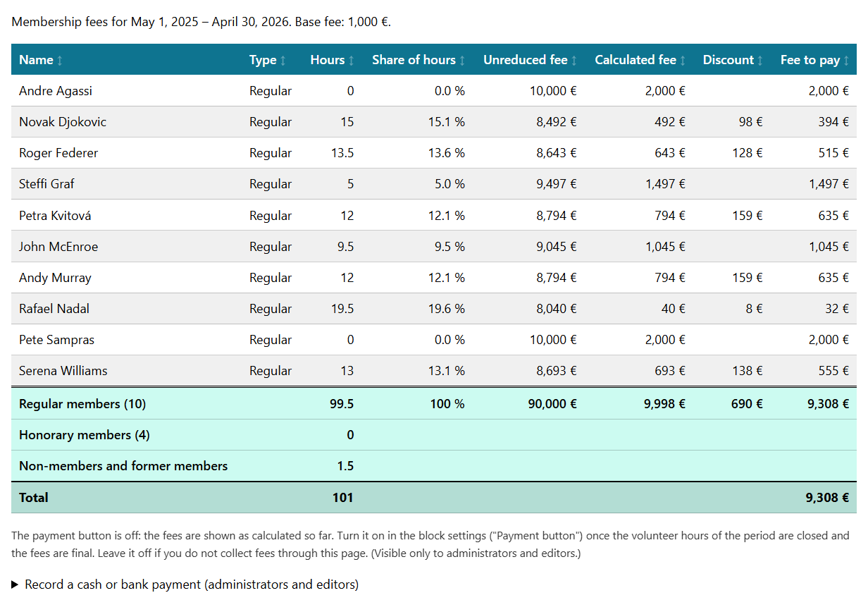
Task: Sort by Fee to pay arrow icon
Action: pos(846,61)
